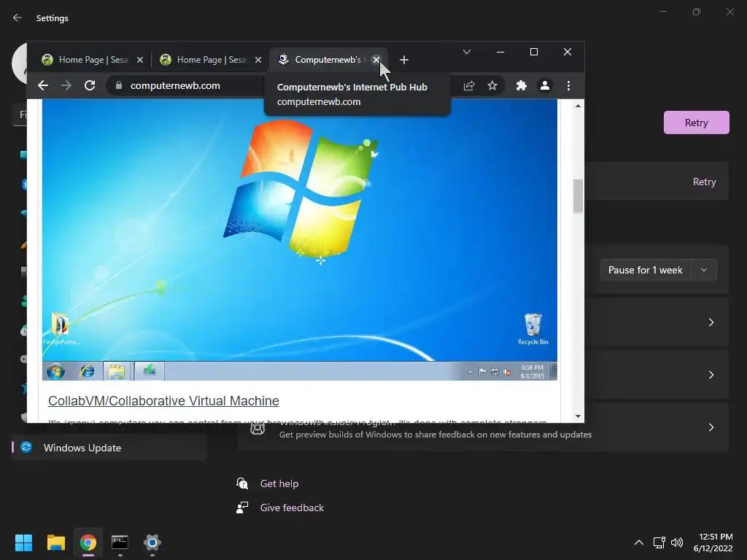The width and height of the screenshot is (747, 560).
Task: Switch to second Home Page | Sesa tab
Action: pyautogui.click(x=209, y=60)
